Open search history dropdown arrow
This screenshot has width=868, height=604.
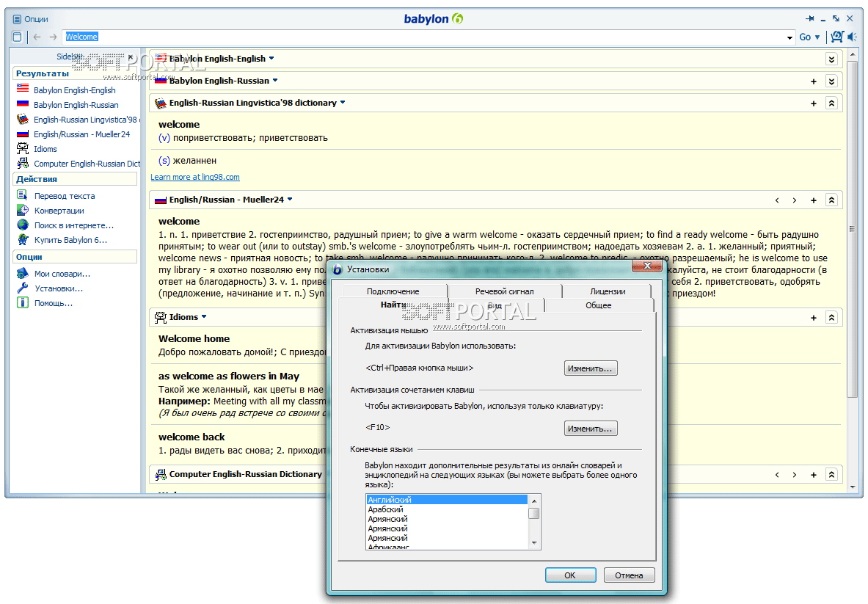tap(789, 37)
